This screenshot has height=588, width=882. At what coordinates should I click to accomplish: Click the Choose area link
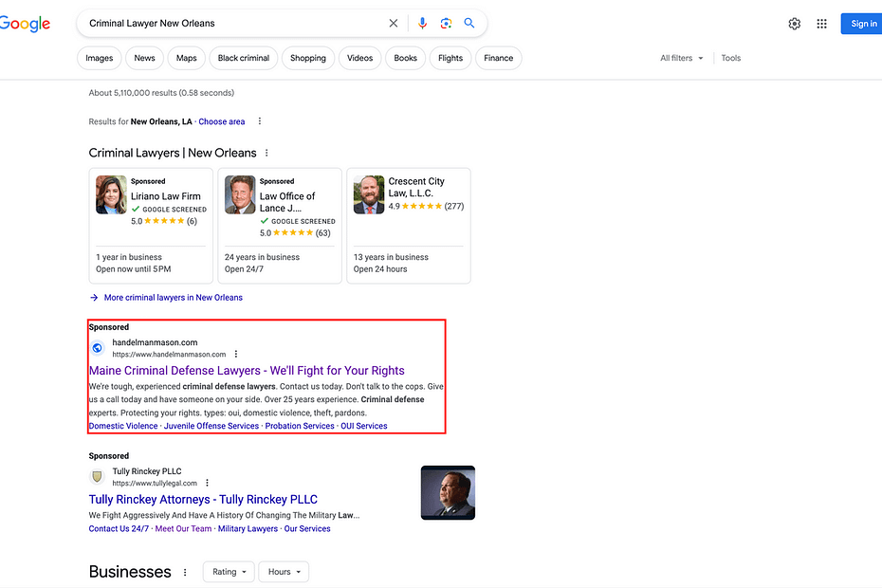(222, 121)
